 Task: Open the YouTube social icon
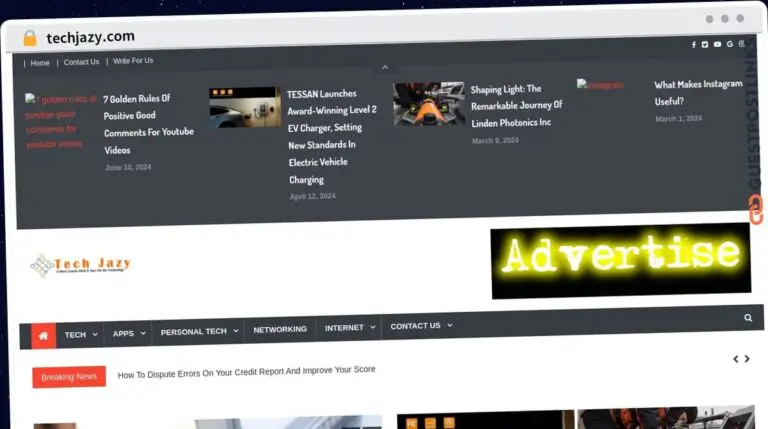coord(717,44)
